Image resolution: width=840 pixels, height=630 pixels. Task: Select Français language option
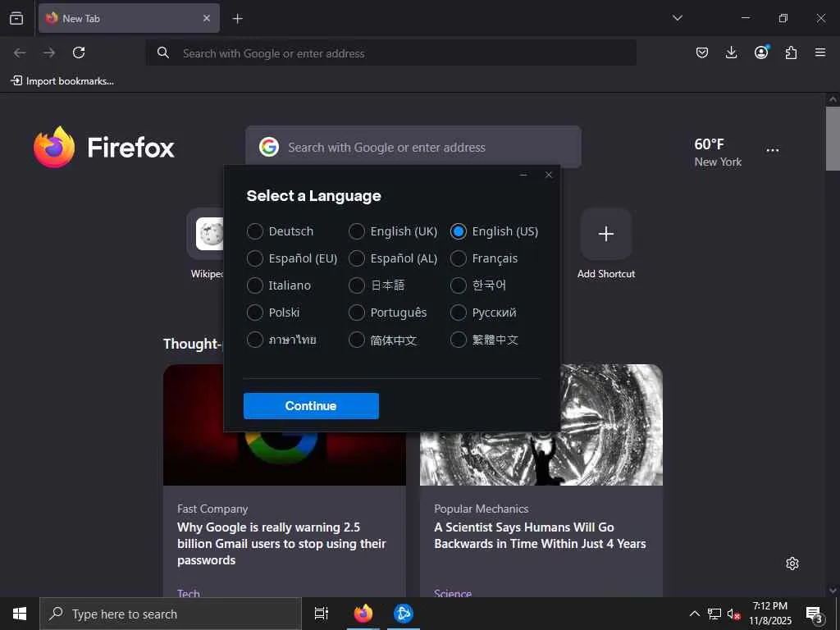coord(484,258)
